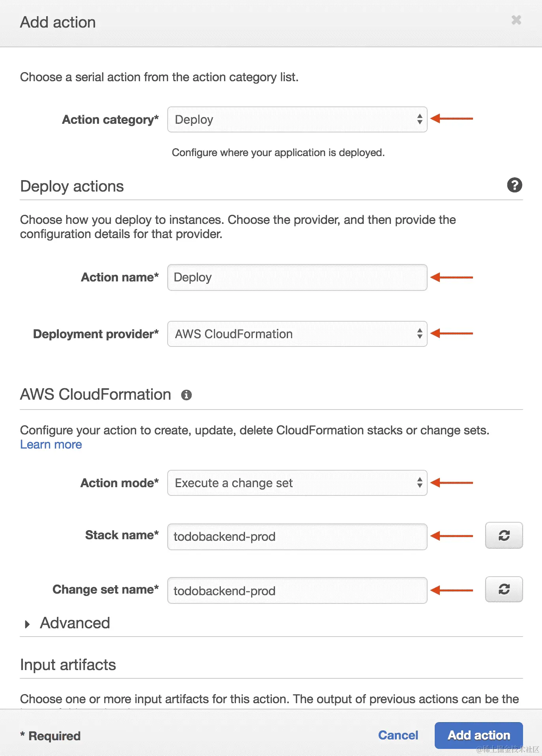Click the Action category label
542x756 pixels.
pyautogui.click(x=110, y=119)
